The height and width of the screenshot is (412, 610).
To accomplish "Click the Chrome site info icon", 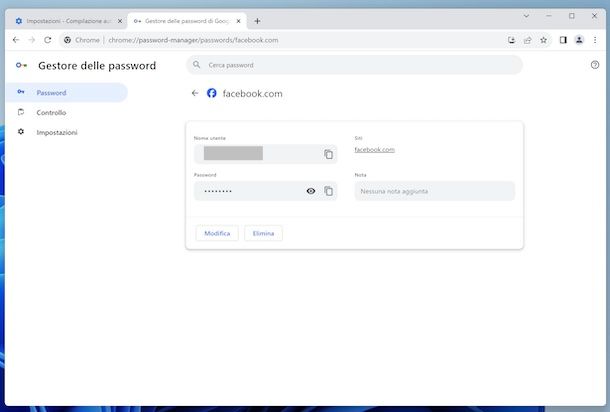I will pos(67,40).
